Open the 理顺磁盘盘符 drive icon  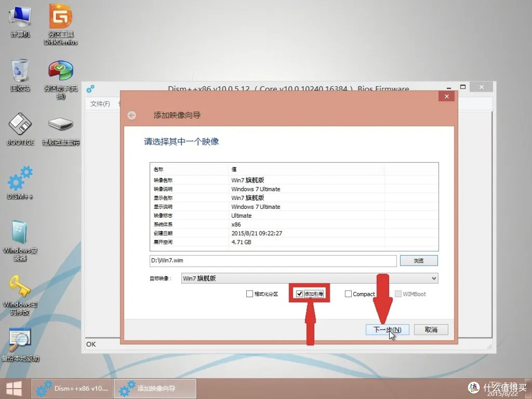point(61,131)
